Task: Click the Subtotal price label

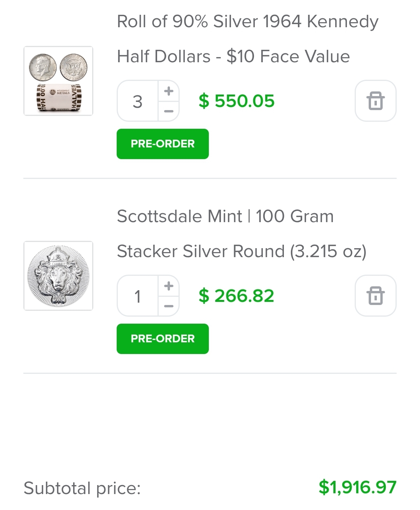Action: point(82,488)
